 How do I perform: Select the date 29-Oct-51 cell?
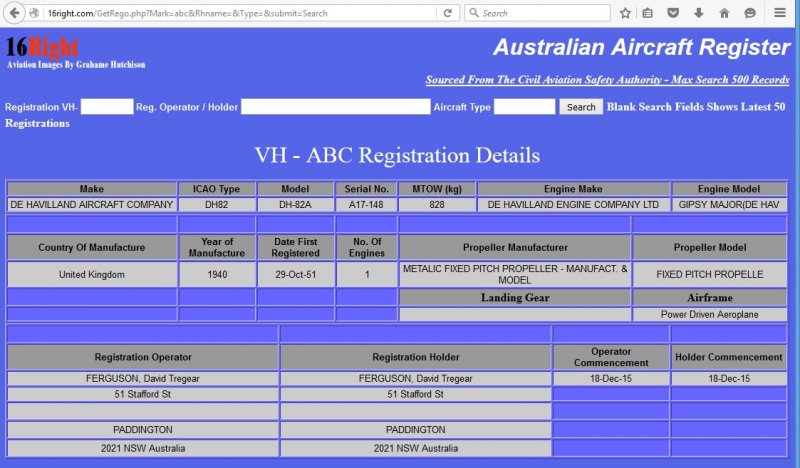[x=295, y=275]
